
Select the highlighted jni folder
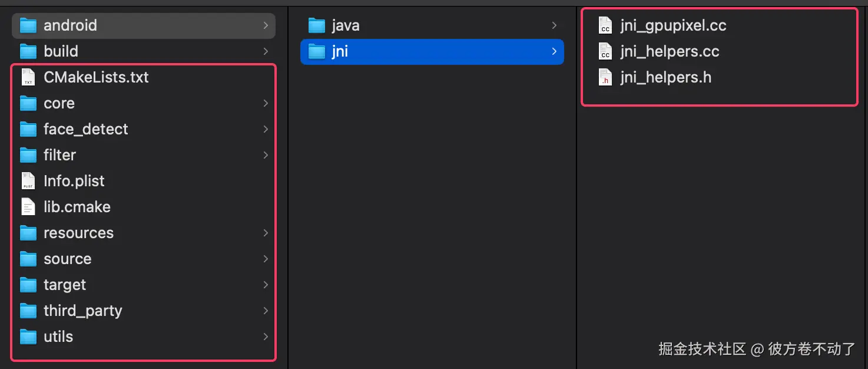tap(432, 51)
